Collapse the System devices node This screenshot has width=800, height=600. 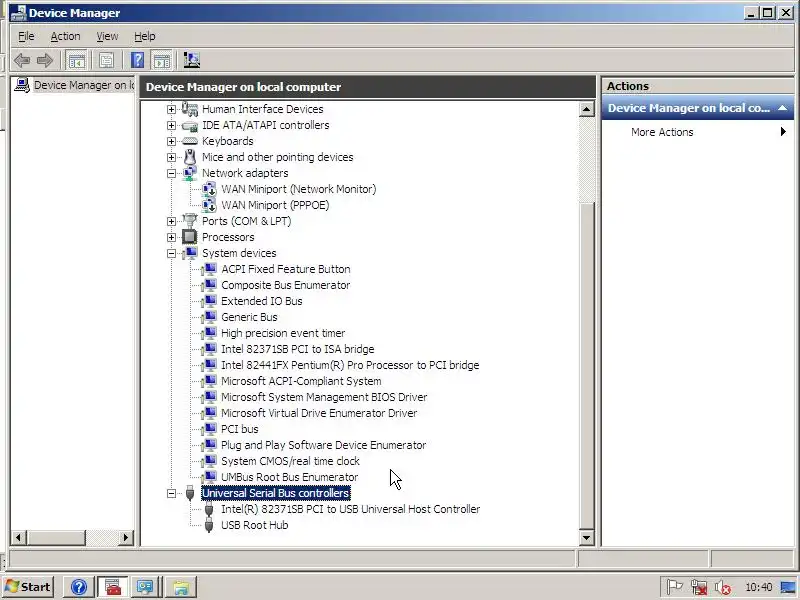171,254
